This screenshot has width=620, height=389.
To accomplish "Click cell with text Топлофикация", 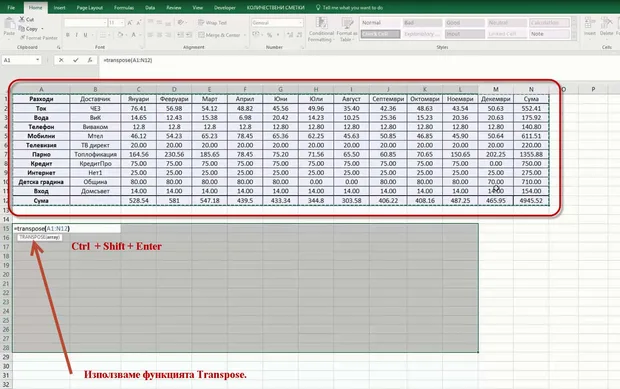I will (x=95, y=154).
